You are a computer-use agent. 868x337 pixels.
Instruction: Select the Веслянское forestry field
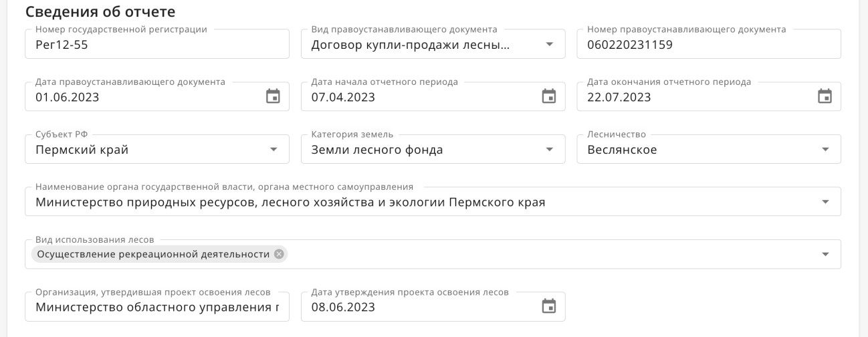pos(709,149)
